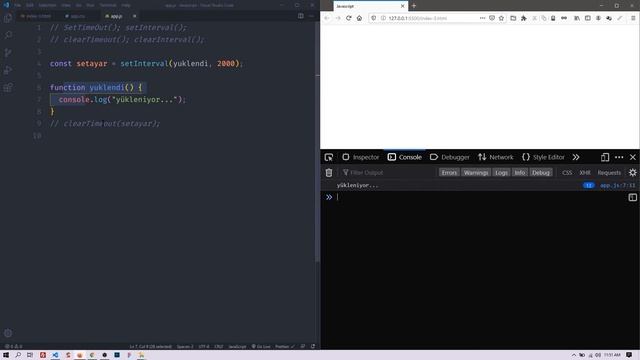640x360 pixels.
Task: Toggle the Debug console filter
Action: (541, 173)
